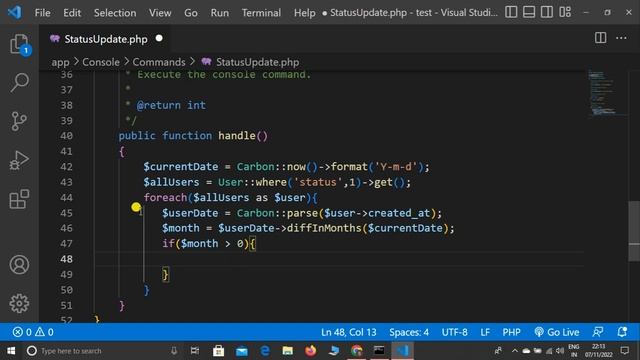The image size is (640, 360).
Task: Open the Accounts menu icon
Action: tap(19, 264)
